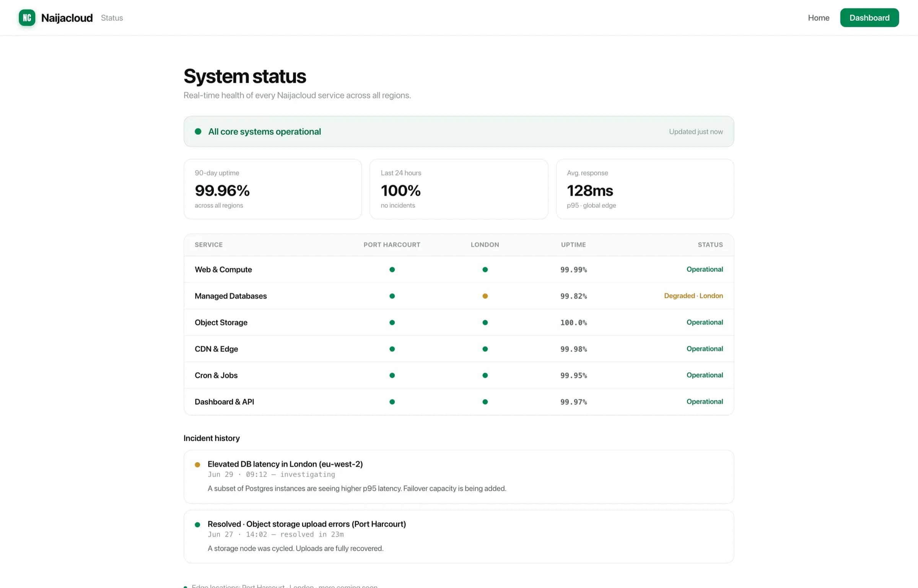The height and width of the screenshot is (588, 918).
Task: Click the 99.97% uptime cell
Action: coord(573,402)
